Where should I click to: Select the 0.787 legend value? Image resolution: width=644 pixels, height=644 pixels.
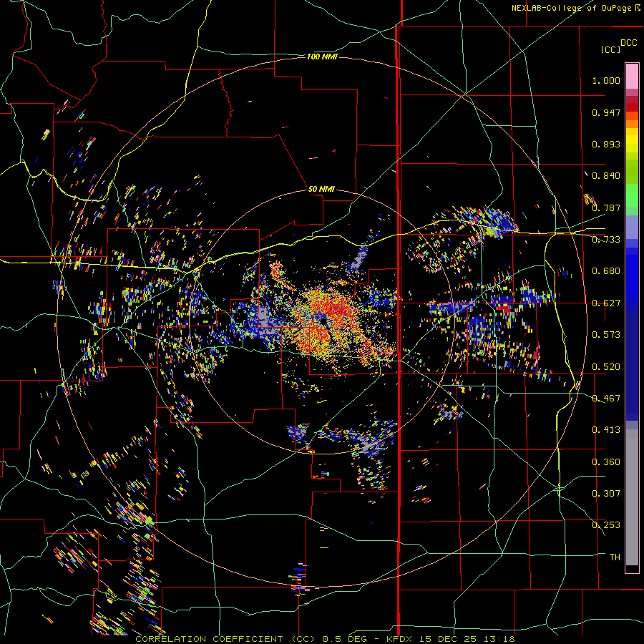coord(606,208)
